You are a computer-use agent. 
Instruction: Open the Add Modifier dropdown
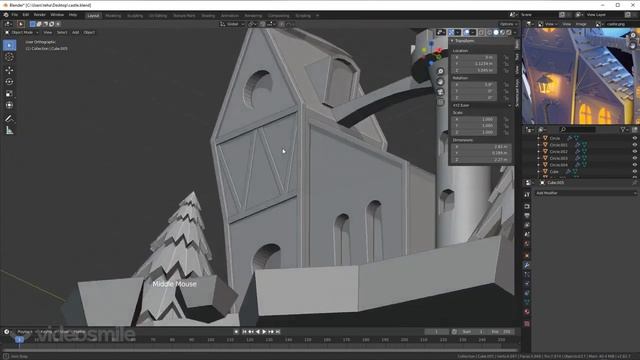[x=586, y=193]
